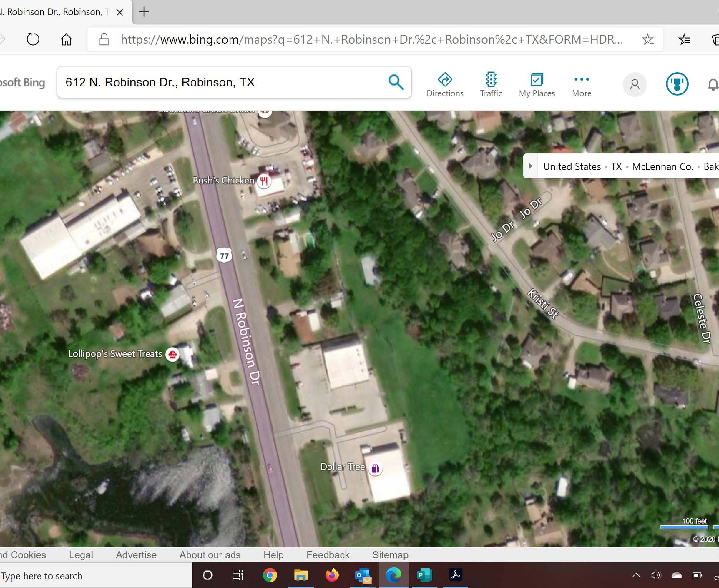Image resolution: width=719 pixels, height=588 pixels.
Task: Add this page to favorites
Action: 648,39
